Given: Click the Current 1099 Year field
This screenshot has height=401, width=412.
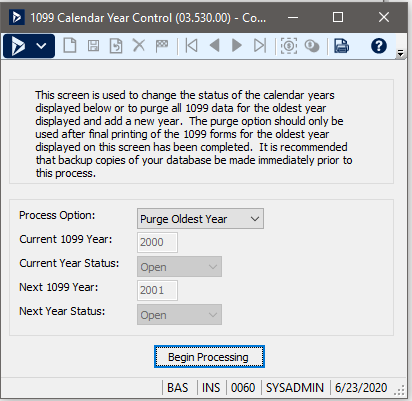Looking at the screenshot, I should coord(157,242).
